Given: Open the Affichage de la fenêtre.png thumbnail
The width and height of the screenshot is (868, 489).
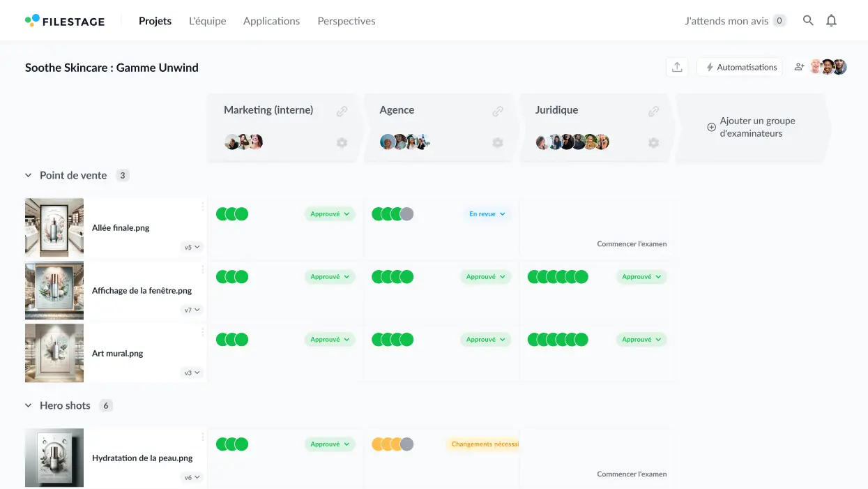Looking at the screenshot, I should click(x=54, y=290).
